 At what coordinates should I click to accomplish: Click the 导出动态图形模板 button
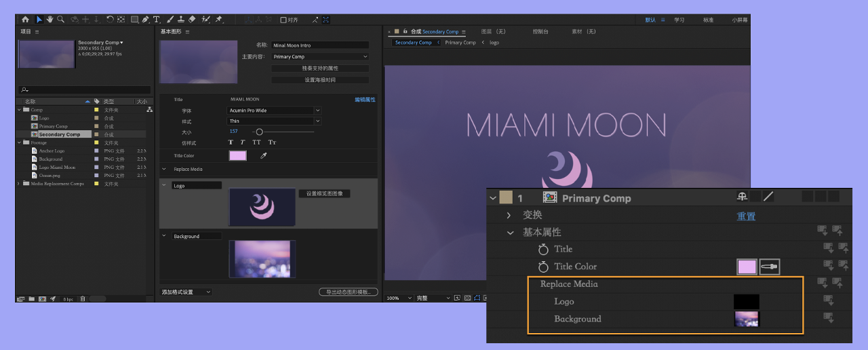point(348,292)
